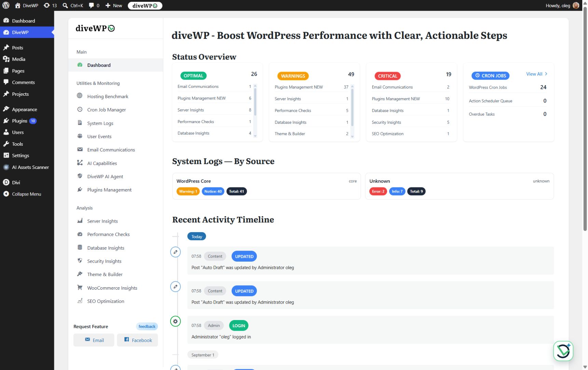Viewport: 588px width, 370px height.
Task: Click the Email request feature button
Action: [94, 340]
